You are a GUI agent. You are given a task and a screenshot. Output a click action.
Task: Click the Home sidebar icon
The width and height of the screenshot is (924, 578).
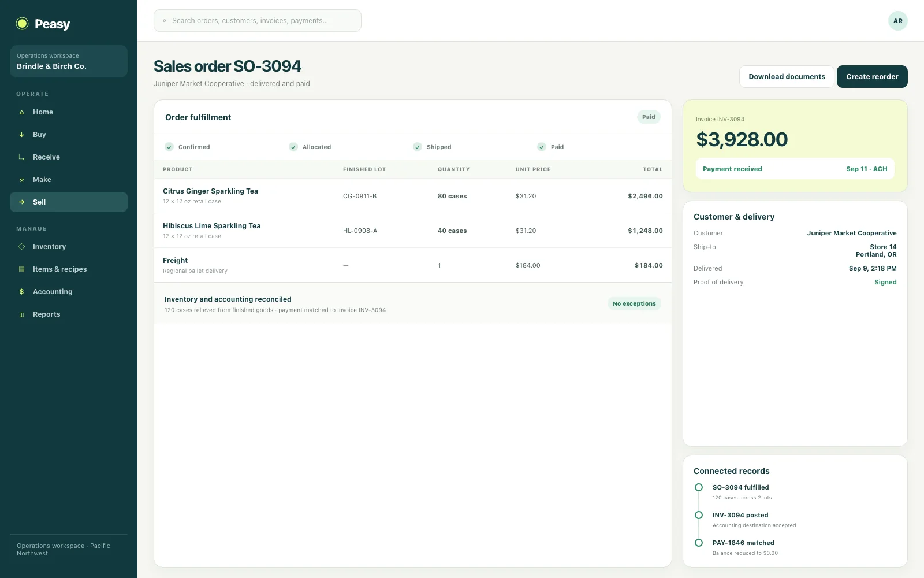(x=21, y=112)
